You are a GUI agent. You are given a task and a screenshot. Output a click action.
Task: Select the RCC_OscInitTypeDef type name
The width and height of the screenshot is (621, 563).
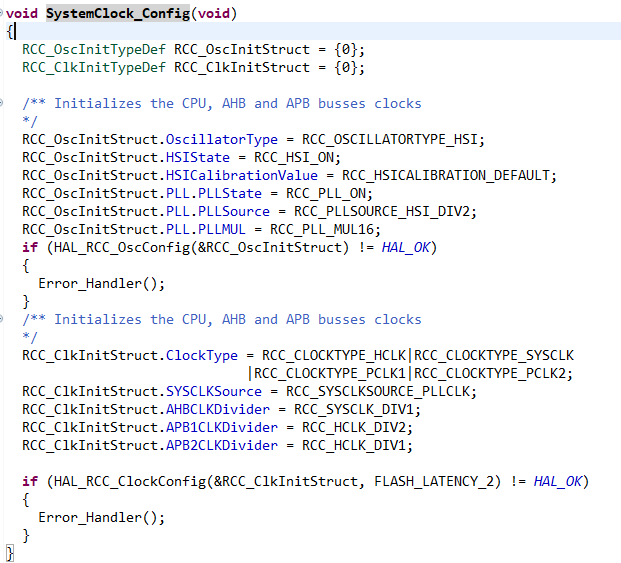click(94, 49)
